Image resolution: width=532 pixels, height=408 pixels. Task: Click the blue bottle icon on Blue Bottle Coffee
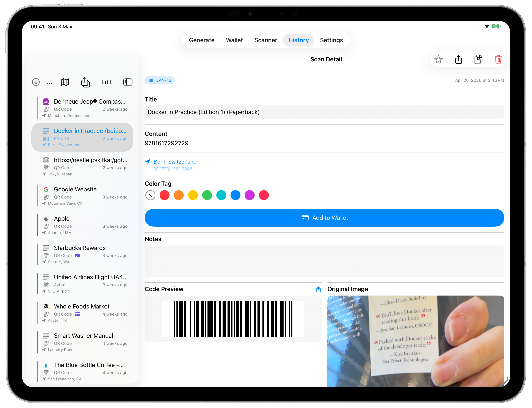[46, 365]
